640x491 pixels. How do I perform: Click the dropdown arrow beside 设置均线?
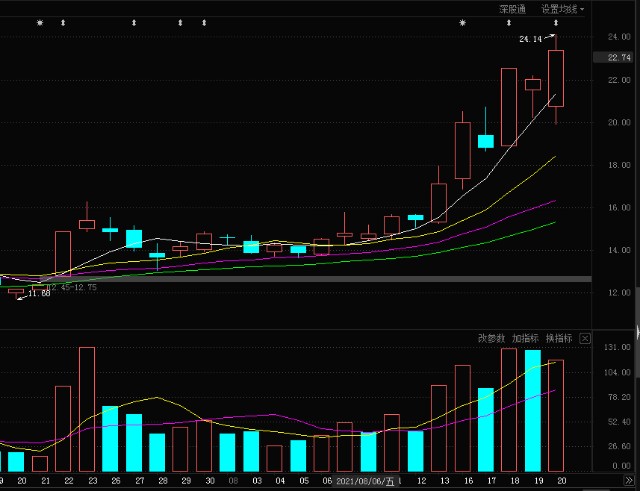click(582, 9)
